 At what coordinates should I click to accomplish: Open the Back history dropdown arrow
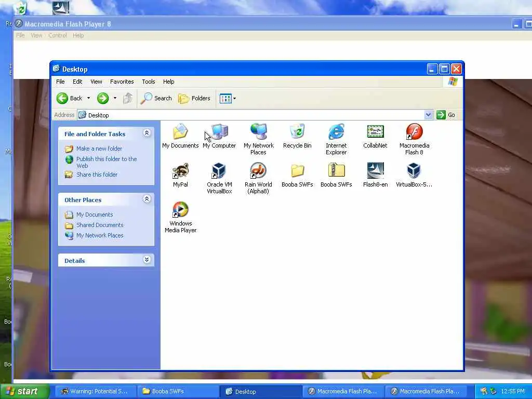click(x=88, y=98)
